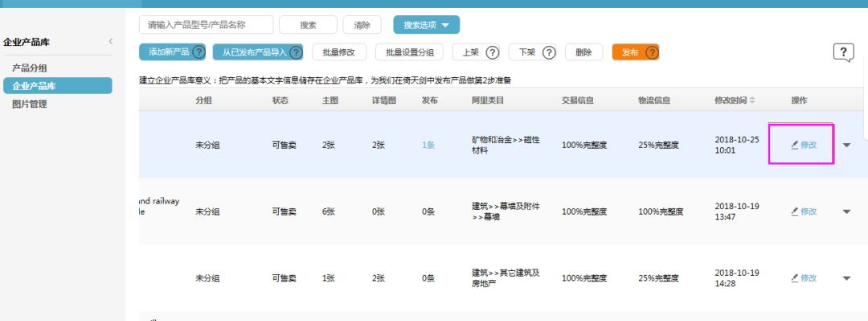Click the question mark icon next to 下架

549,52
